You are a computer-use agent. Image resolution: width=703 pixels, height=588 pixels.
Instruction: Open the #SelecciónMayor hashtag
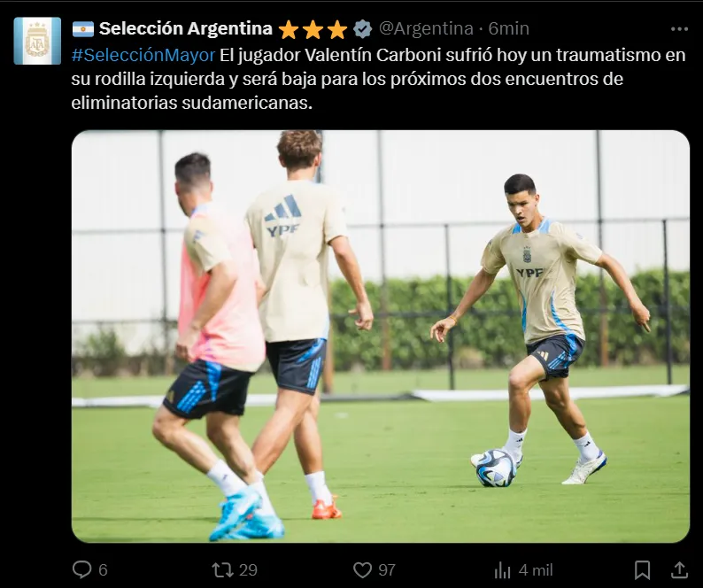pyautogui.click(x=143, y=55)
